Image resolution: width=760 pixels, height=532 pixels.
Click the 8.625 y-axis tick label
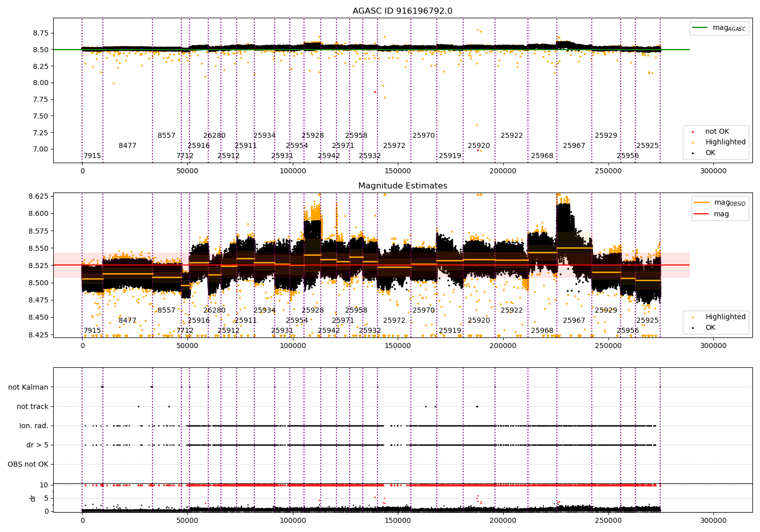click(38, 196)
